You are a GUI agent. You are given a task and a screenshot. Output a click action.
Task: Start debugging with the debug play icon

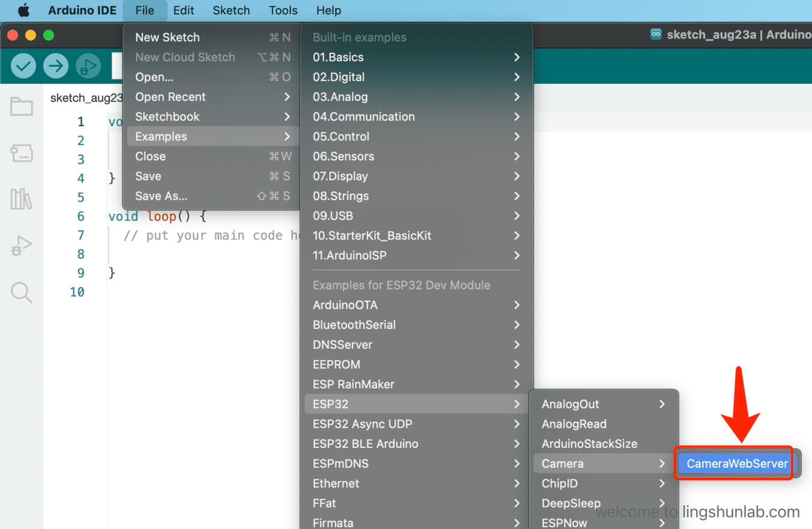tap(88, 65)
